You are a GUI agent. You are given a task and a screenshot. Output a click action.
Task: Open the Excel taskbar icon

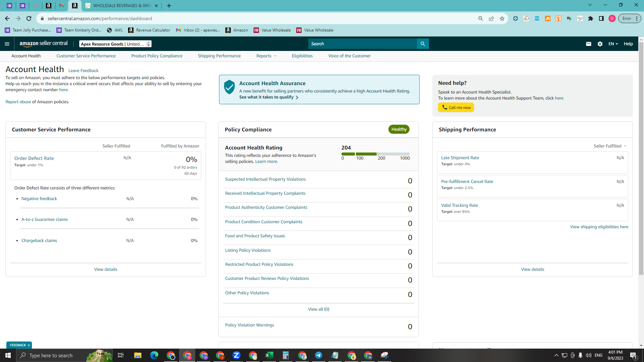pyautogui.click(x=269, y=355)
